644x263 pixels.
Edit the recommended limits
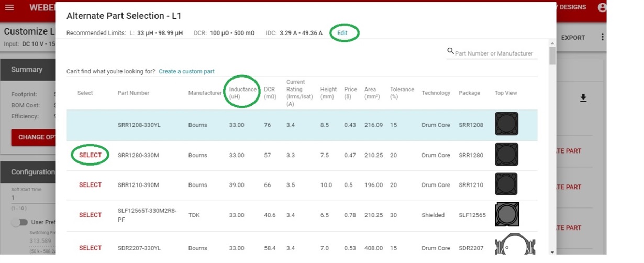tap(342, 32)
